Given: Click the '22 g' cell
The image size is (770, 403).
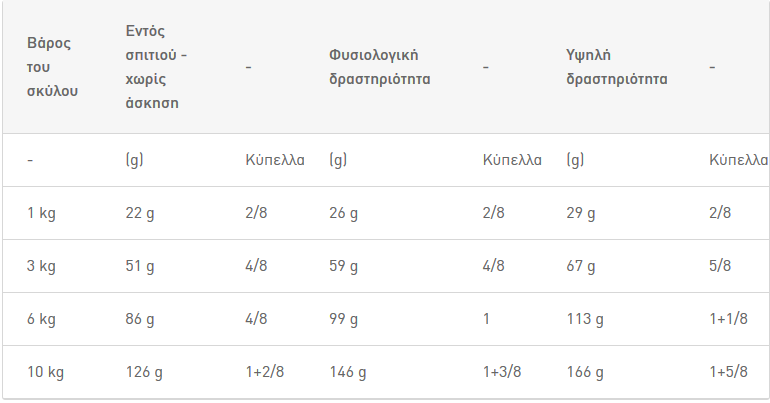Looking at the screenshot, I should [140, 213].
